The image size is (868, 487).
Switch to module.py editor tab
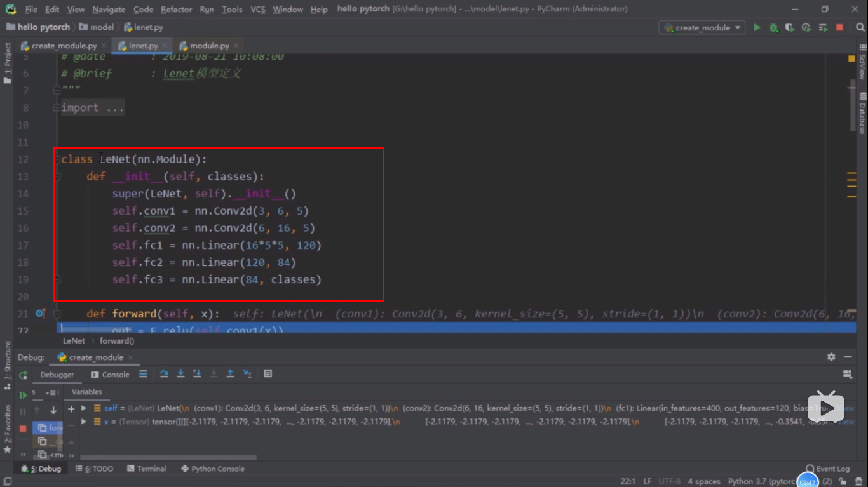click(210, 46)
